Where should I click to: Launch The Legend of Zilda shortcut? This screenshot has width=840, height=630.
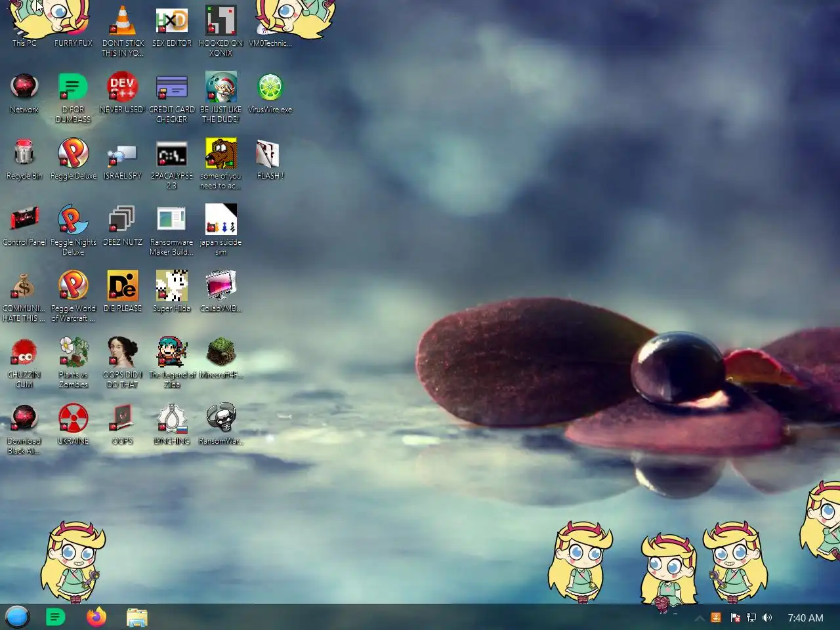[172, 362]
